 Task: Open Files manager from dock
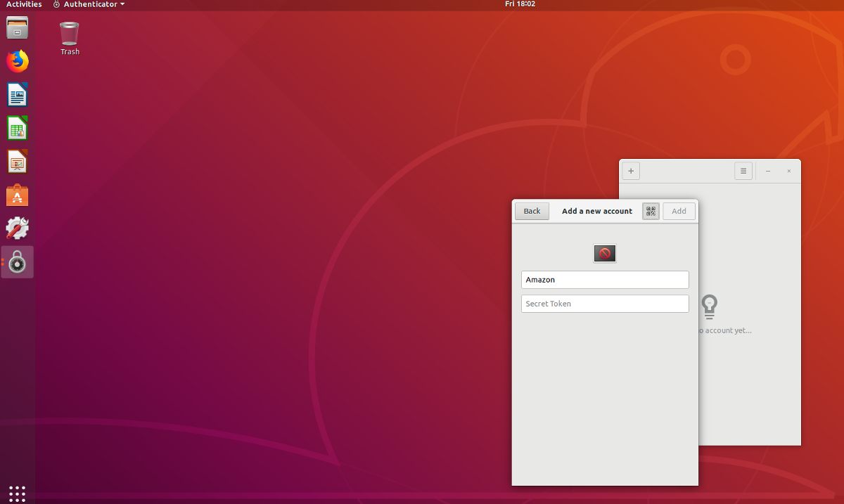point(18,28)
